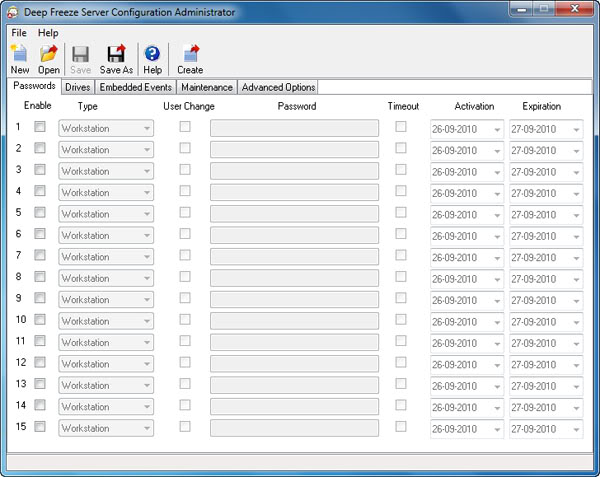Screen dimensions: 600x477
Task: Open the Activation date picker in row 15
Action: 467,429
